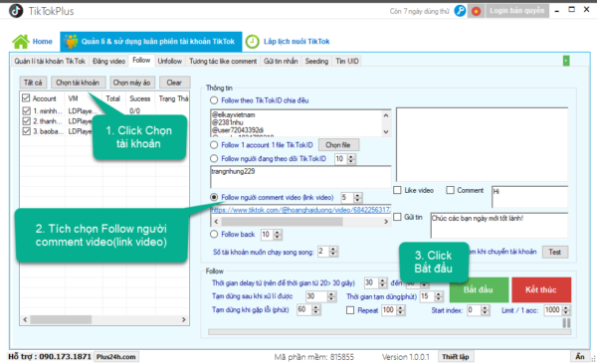Screen dimensions: 597x364
Task: Open Lập lịch nuôi TikTok tab
Action: 288,42
